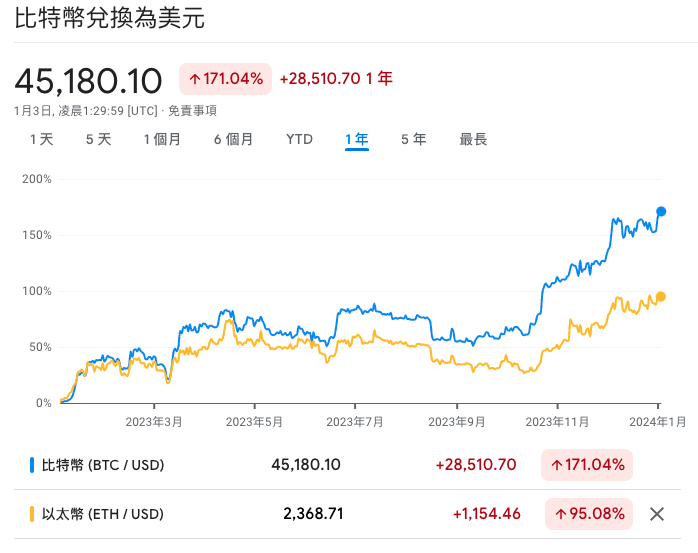Switch to 6 個月 time range
The height and width of the screenshot is (553, 698).
tap(233, 139)
